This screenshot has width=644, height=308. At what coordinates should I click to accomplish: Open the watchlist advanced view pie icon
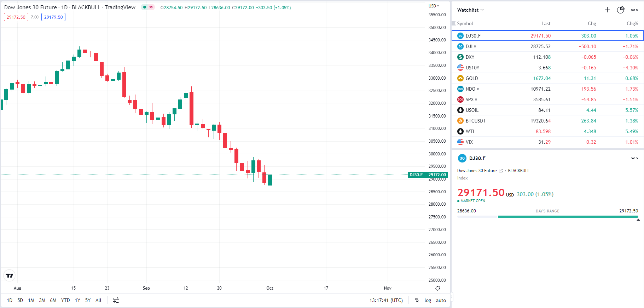tap(621, 10)
